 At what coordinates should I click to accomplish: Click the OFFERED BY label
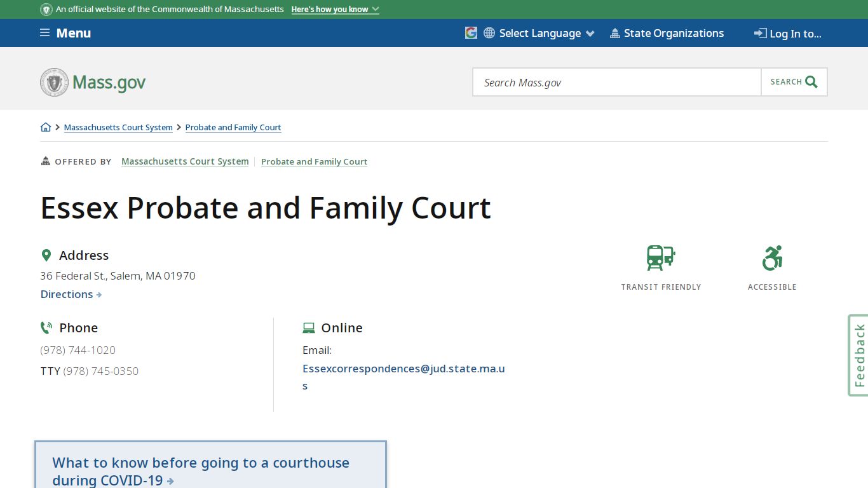(83, 162)
